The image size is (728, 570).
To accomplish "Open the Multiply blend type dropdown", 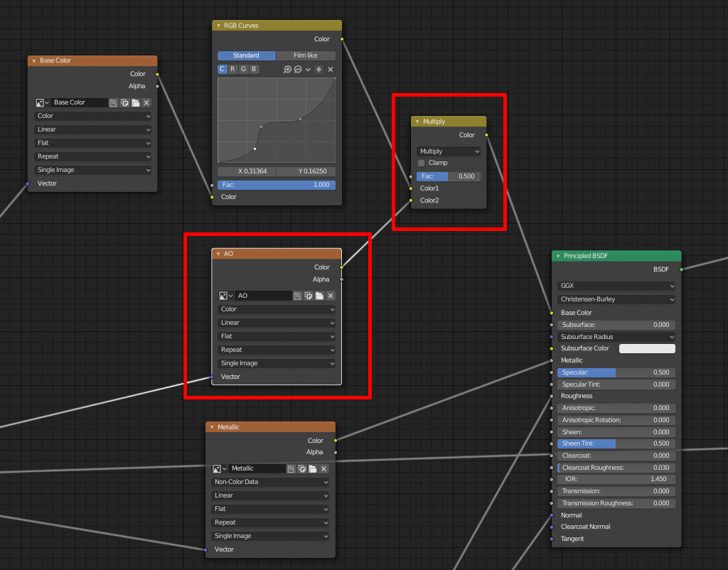I will tap(449, 151).
